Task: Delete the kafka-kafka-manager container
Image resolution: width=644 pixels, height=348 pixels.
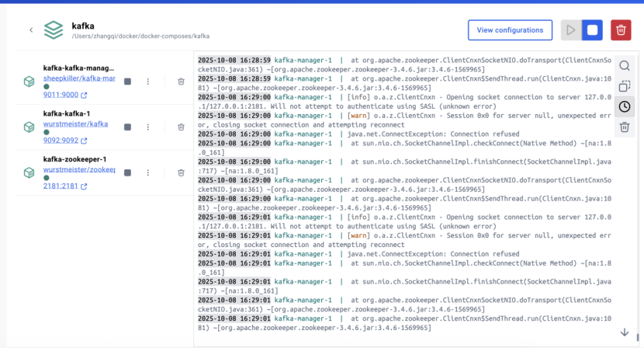Action: click(181, 82)
